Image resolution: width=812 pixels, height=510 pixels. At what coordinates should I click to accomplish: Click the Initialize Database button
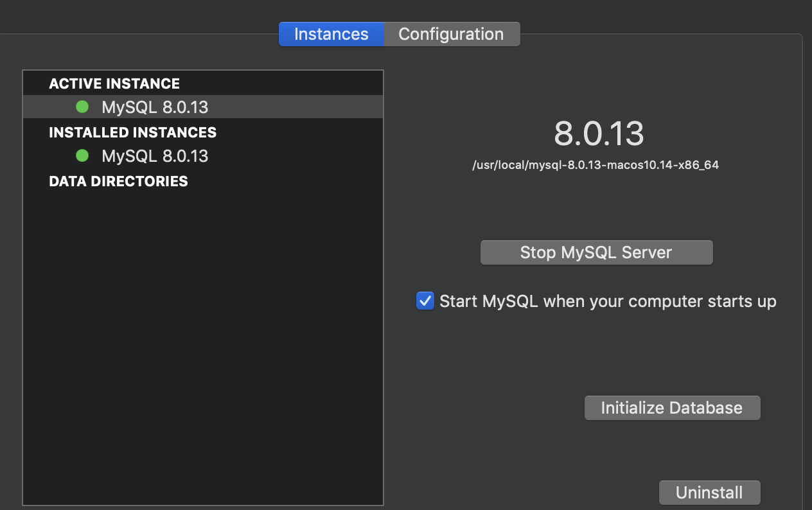(672, 408)
